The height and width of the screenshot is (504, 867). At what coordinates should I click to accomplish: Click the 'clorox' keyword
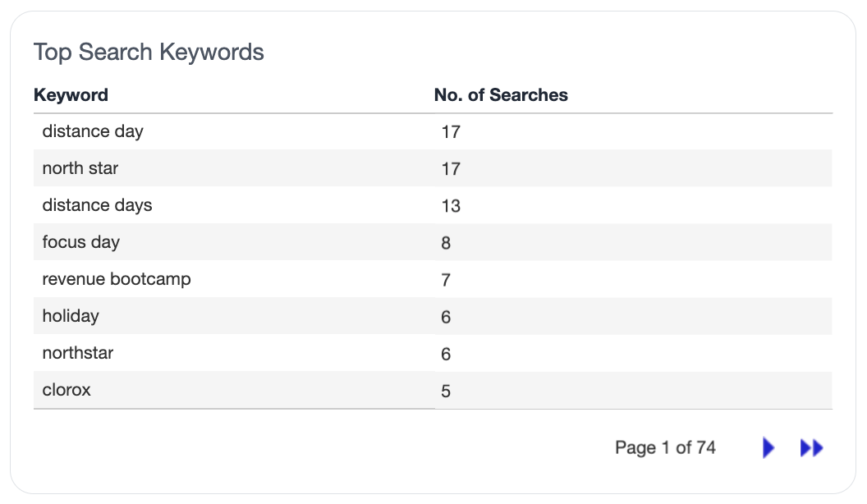tap(67, 390)
